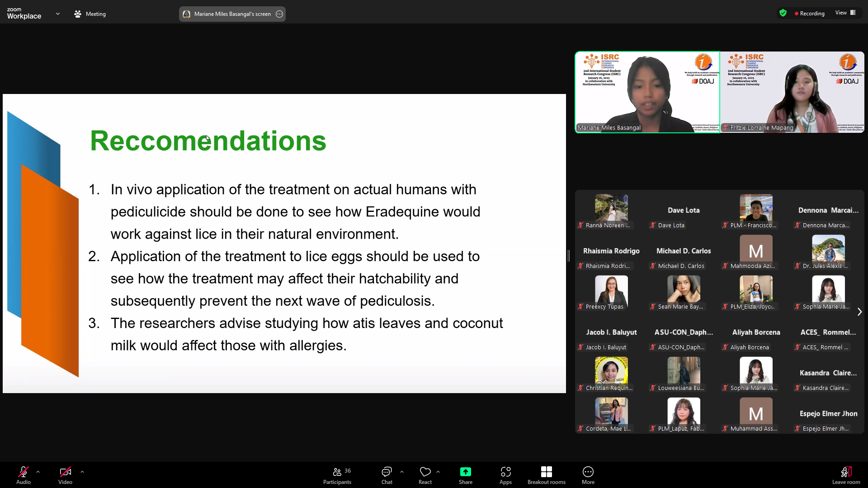Click the Meeting tab in the top bar
The height and width of the screenshot is (488, 868).
click(90, 14)
